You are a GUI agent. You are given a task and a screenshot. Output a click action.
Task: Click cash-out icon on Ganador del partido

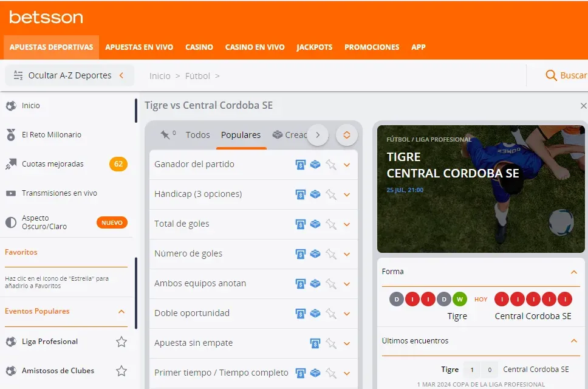point(300,164)
